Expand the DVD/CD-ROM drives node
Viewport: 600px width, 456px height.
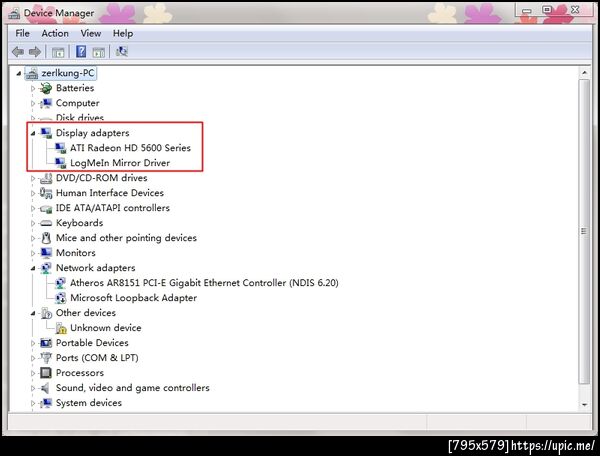tap(33, 178)
